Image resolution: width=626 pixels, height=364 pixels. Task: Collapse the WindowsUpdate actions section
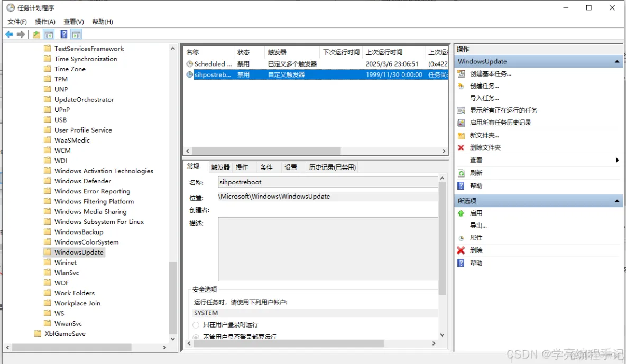[x=616, y=61]
